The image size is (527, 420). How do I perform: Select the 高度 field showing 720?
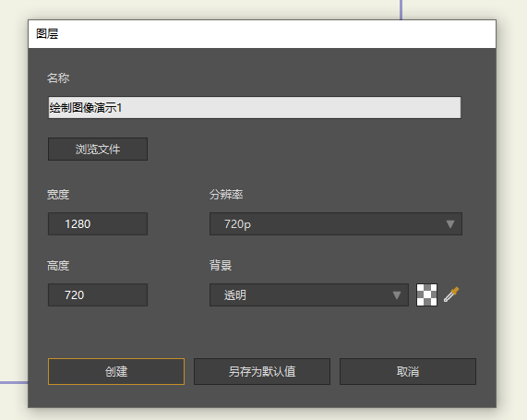point(98,294)
